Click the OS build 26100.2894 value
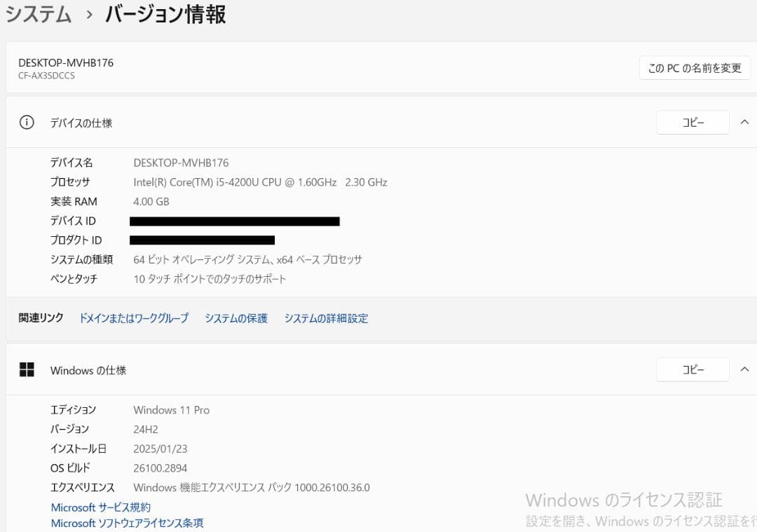 tap(160, 468)
